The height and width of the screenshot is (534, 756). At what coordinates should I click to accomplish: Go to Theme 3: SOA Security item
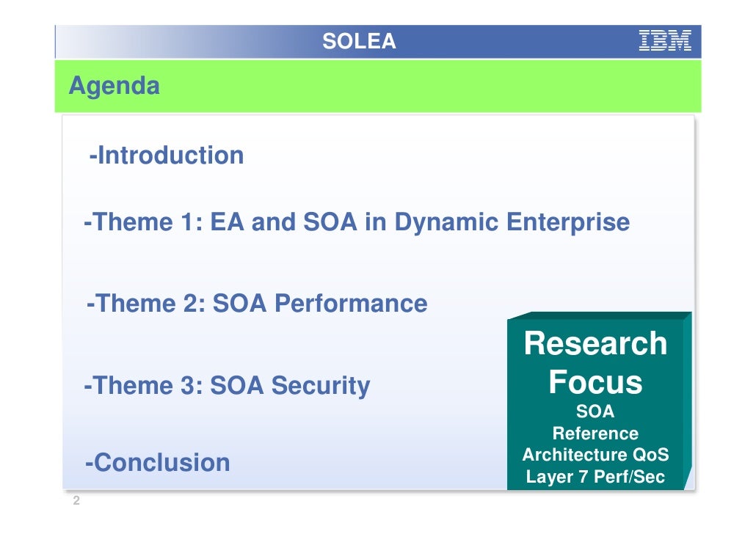pos(228,385)
